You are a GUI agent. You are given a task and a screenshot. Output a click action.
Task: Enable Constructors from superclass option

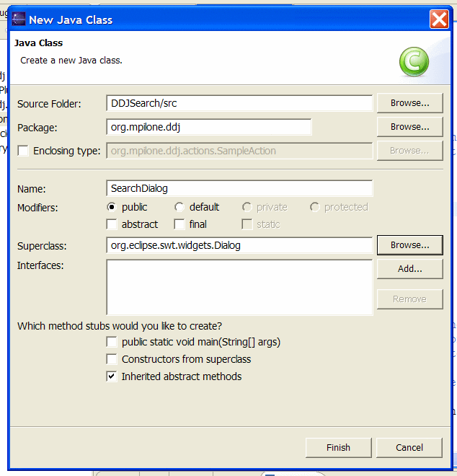pyautogui.click(x=112, y=359)
